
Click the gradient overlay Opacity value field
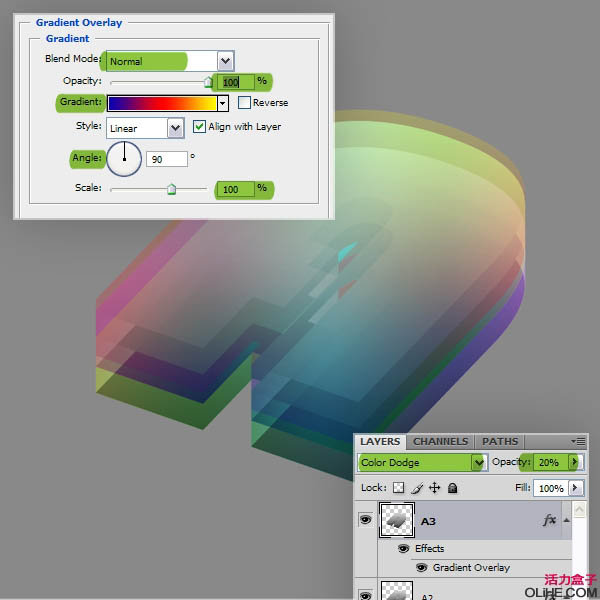pos(236,82)
